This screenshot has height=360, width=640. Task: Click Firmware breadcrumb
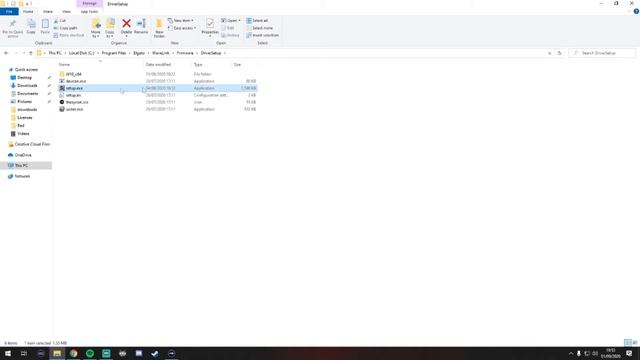pyautogui.click(x=185, y=53)
